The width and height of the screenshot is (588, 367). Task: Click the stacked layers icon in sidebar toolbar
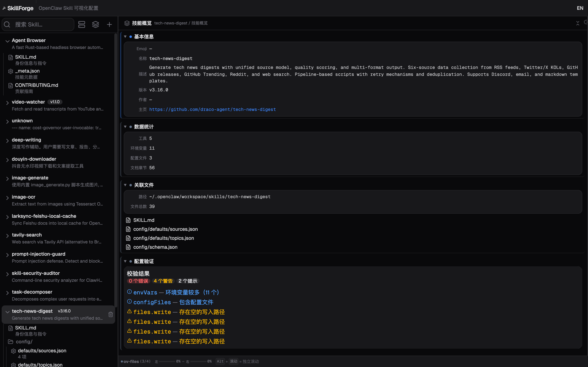coord(96,24)
